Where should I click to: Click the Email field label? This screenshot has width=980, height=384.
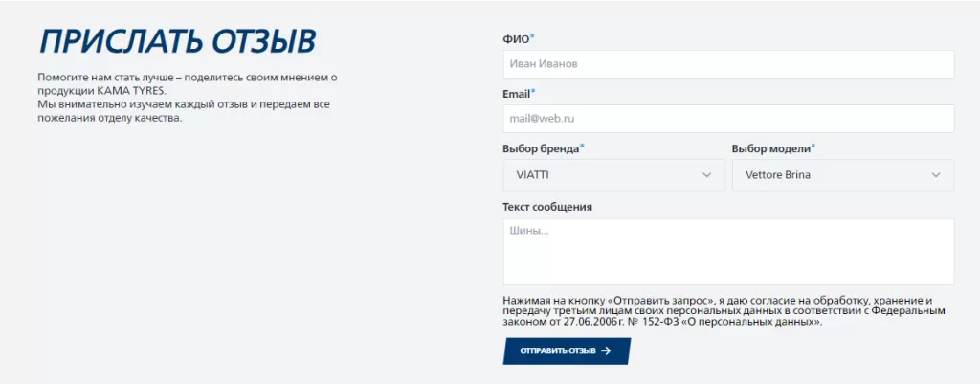(x=516, y=94)
